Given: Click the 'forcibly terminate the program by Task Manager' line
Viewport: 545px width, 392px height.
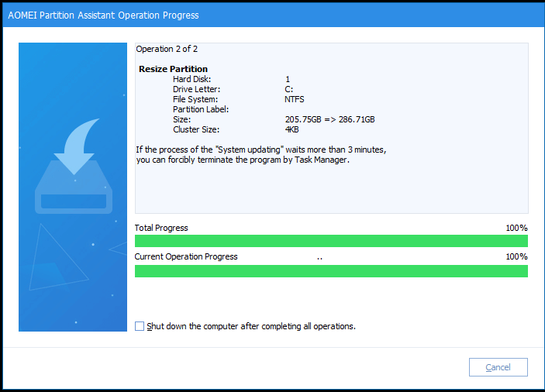Looking at the screenshot, I should [243, 160].
